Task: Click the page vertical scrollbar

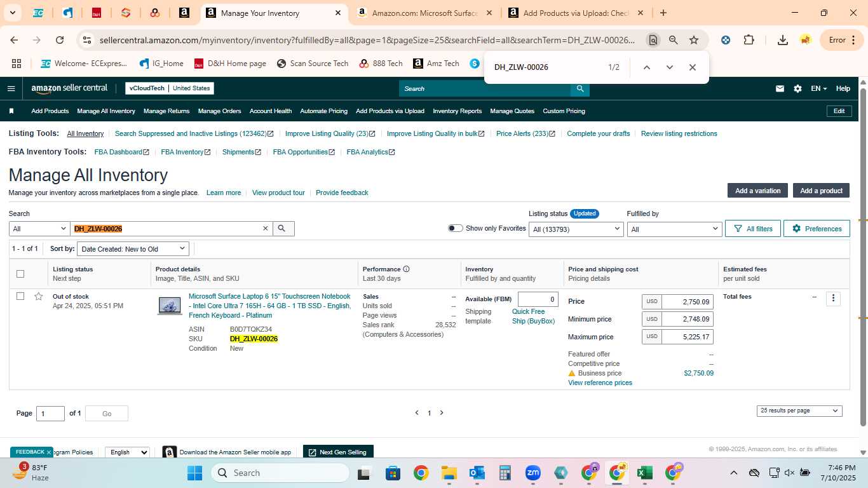Action: pyautogui.click(x=863, y=257)
